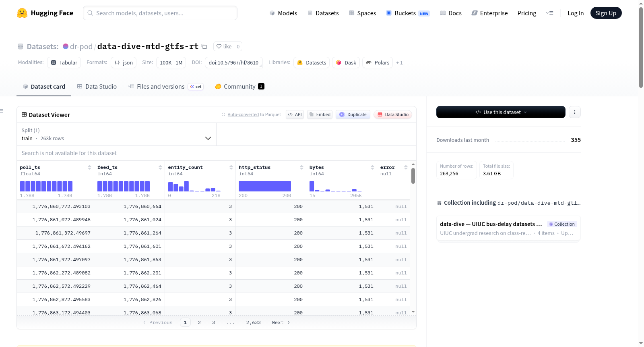Screen dimensions: 644x347
Task: Open the data-dive UIUC bus-delay collection
Action: (508, 228)
